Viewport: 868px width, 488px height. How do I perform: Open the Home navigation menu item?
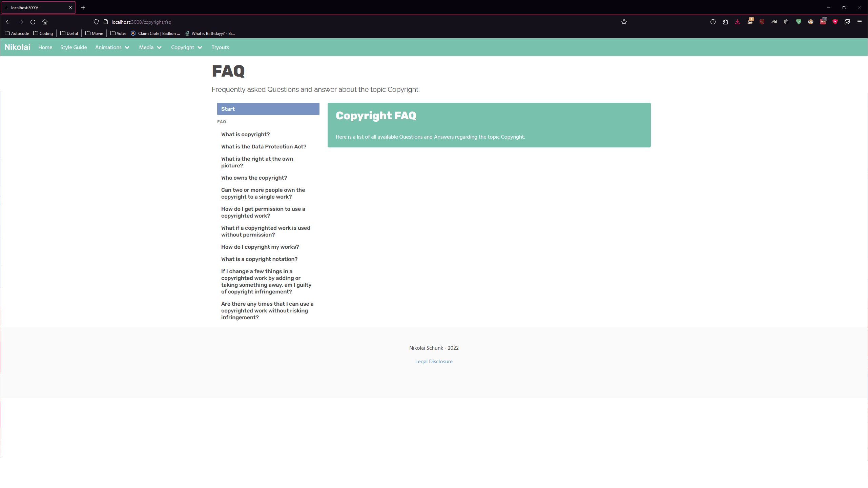point(45,47)
